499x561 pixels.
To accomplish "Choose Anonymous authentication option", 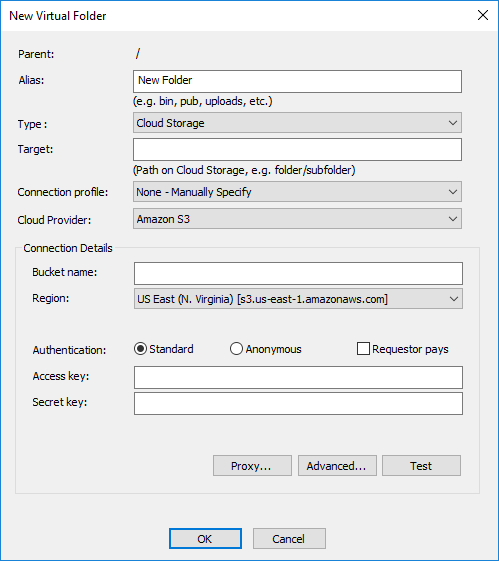I will [236, 349].
